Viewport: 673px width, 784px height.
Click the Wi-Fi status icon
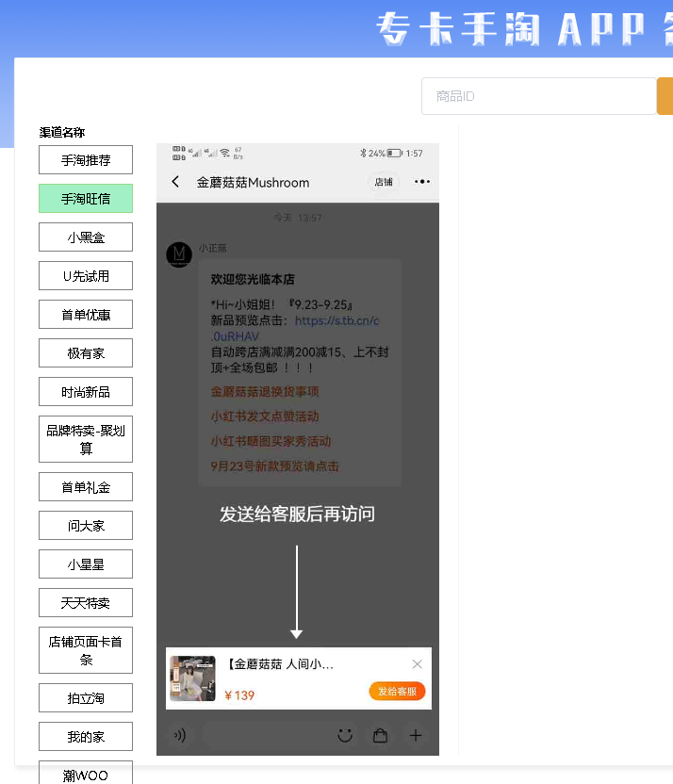tap(225, 153)
